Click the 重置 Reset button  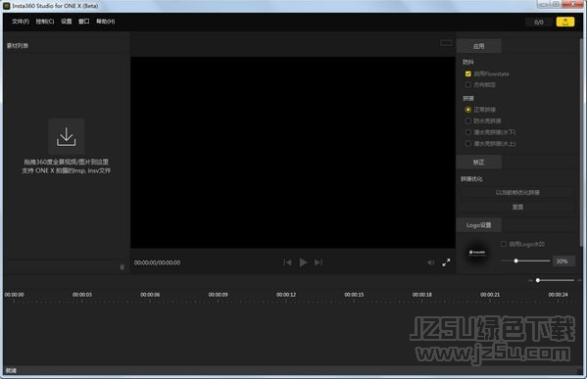click(x=517, y=207)
